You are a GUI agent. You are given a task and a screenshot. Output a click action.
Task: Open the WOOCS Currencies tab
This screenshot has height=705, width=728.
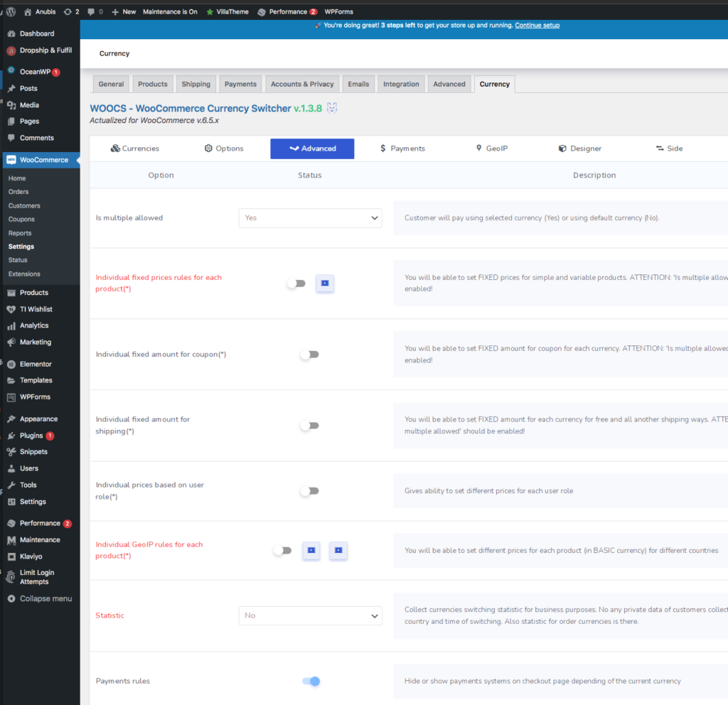pos(134,149)
